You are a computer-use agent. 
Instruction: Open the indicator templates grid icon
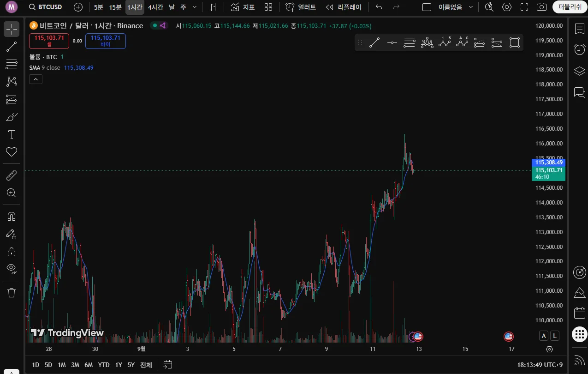click(268, 7)
